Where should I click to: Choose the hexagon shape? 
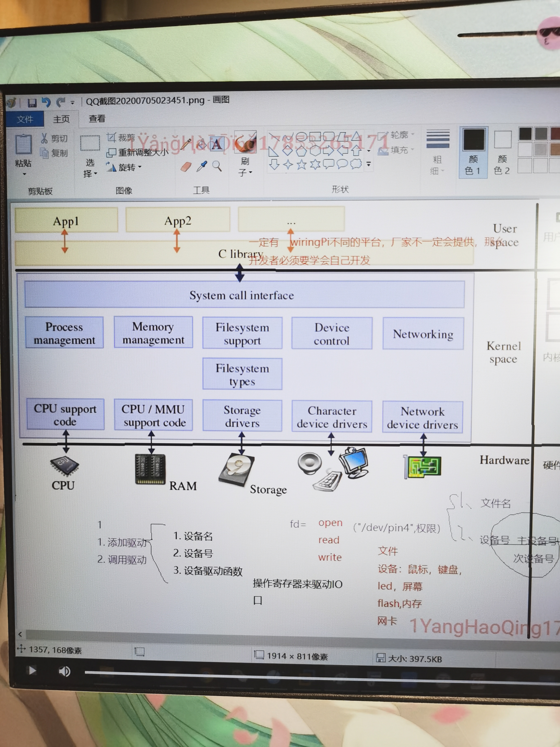(315, 151)
